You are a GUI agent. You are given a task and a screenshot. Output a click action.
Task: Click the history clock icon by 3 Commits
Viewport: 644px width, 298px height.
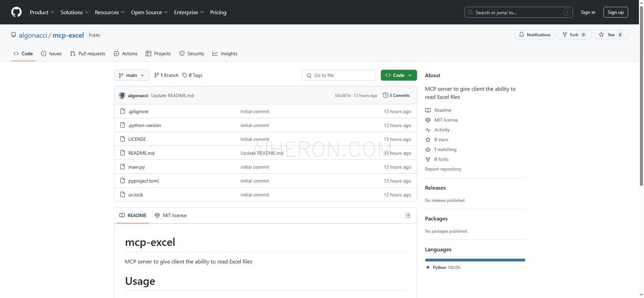[x=385, y=95]
